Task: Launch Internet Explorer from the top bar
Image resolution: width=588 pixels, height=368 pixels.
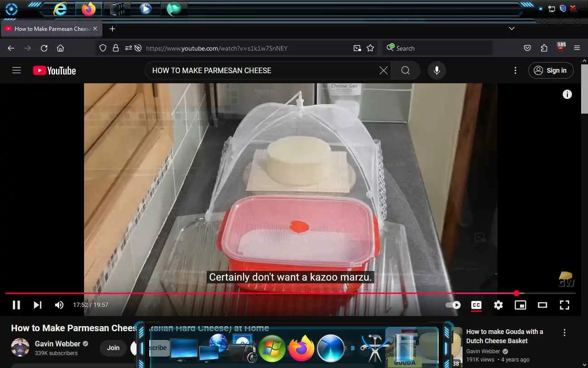Action: pos(60,9)
